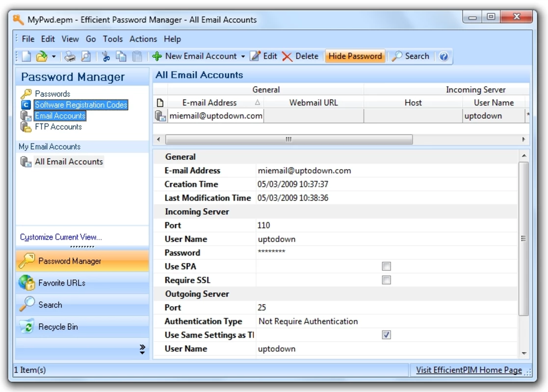The image size is (548, 392).
Task: Uncheck the Use Same Settings checkbox
Action: pyautogui.click(x=386, y=335)
